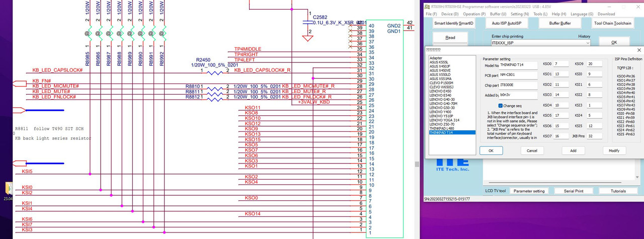
Task: Click the KSI0 value field
Action: pyautogui.click(x=594, y=74)
